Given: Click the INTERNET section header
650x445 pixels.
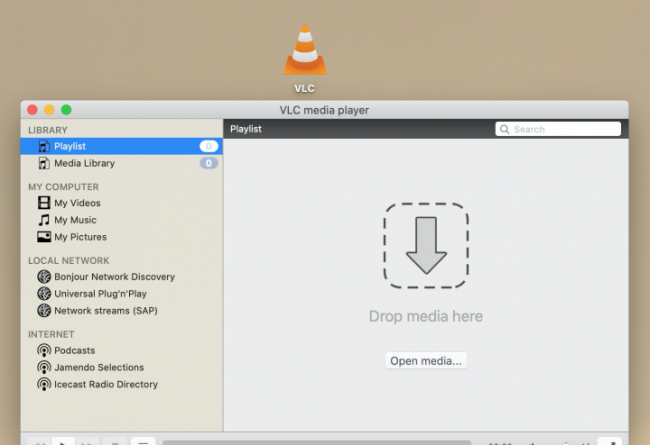Looking at the screenshot, I should coord(51,334).
